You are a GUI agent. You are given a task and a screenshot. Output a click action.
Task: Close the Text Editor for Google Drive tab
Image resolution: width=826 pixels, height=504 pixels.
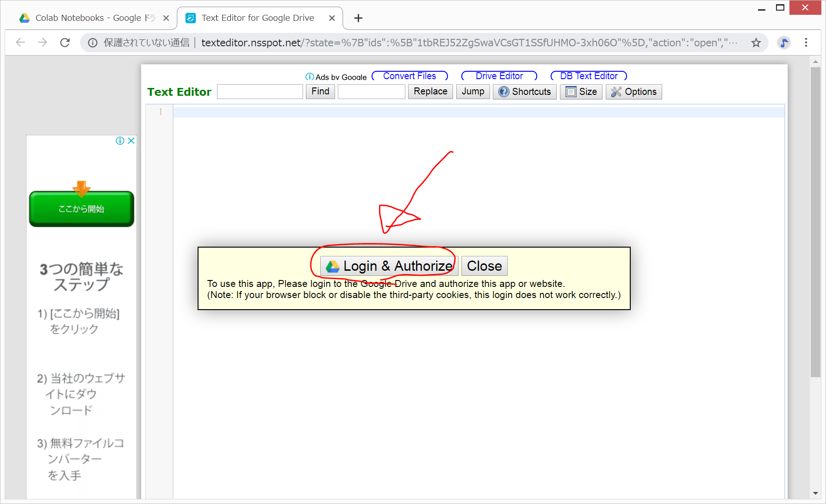(332, 18)
